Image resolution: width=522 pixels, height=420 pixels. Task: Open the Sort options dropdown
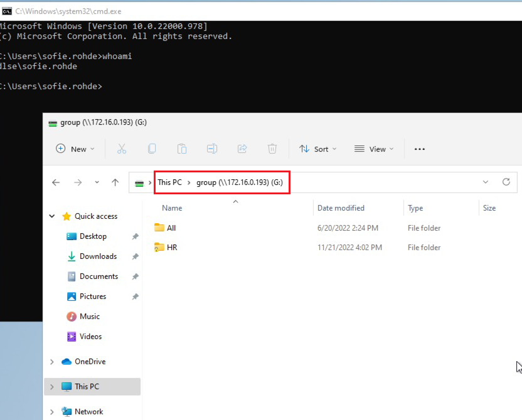pyautogui.click(x=318, y=149)
